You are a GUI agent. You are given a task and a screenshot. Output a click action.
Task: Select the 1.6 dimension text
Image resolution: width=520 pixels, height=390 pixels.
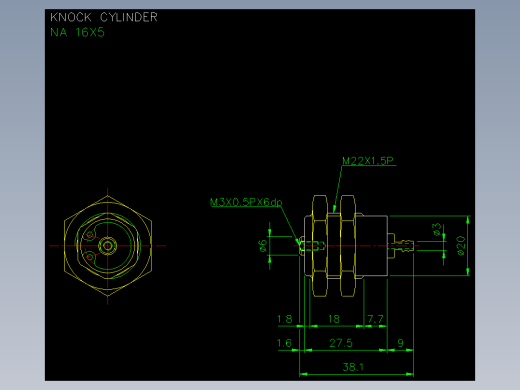click(x=284, y=343)
